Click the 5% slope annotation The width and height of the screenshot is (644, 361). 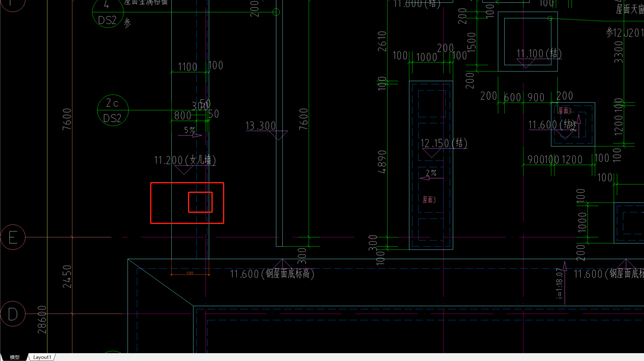point(190,130)
